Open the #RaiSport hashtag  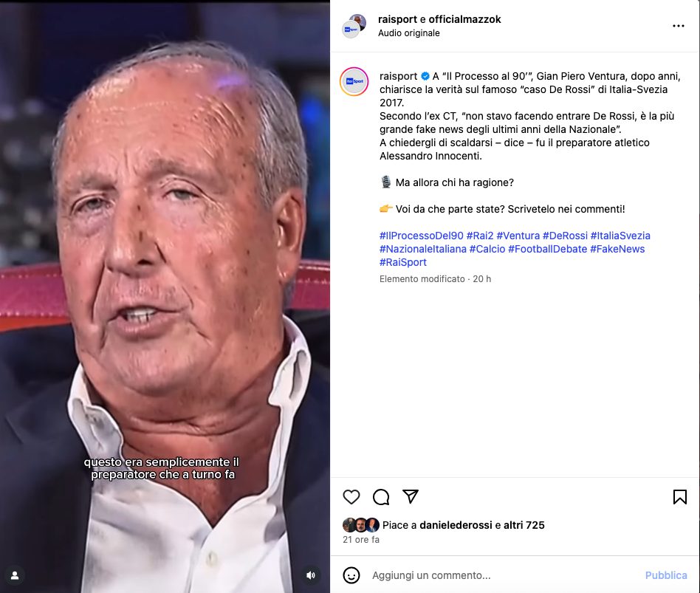(402, 262)
